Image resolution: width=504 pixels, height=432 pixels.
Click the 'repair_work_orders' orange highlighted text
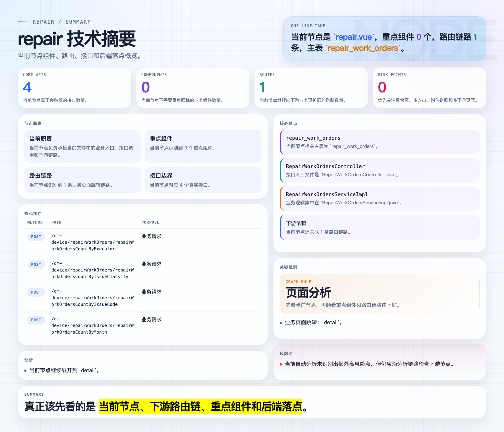click(x=363, y=48)
